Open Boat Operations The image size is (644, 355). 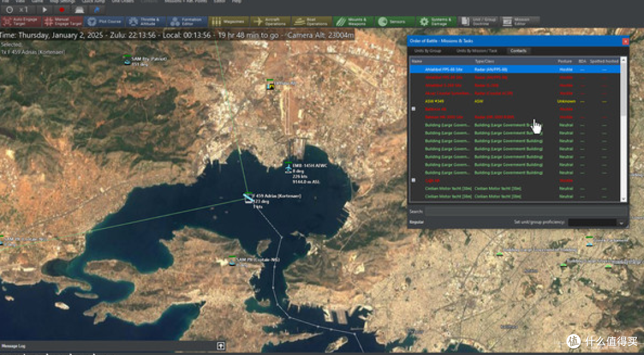coord(312,21)
